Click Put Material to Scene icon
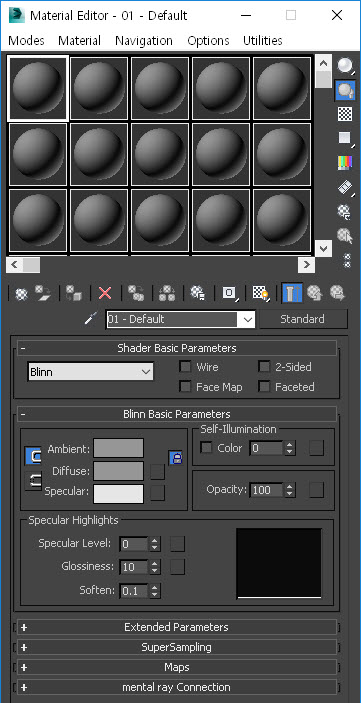Viewport: 361px width, 703px height. pyautogui.click(x=43, y=293)
